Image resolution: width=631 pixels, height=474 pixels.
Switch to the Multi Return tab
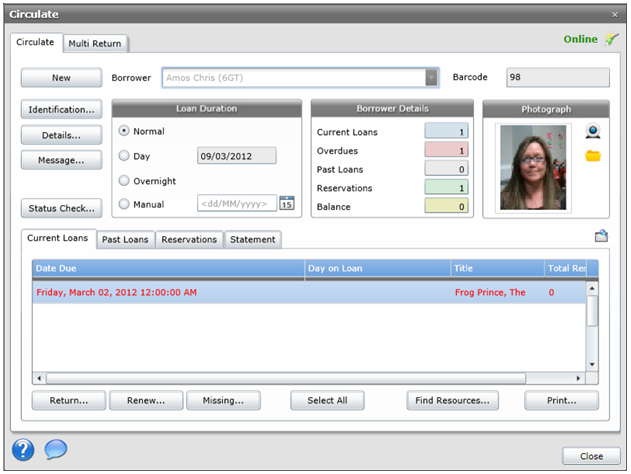pyautogui.click(x=96, y=44)
